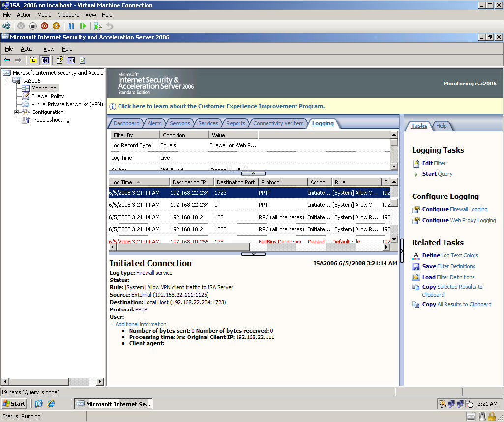This screenshot has width=504, height=422.
Task: Sort log entries by Log Time column
Action: point(139,182)
